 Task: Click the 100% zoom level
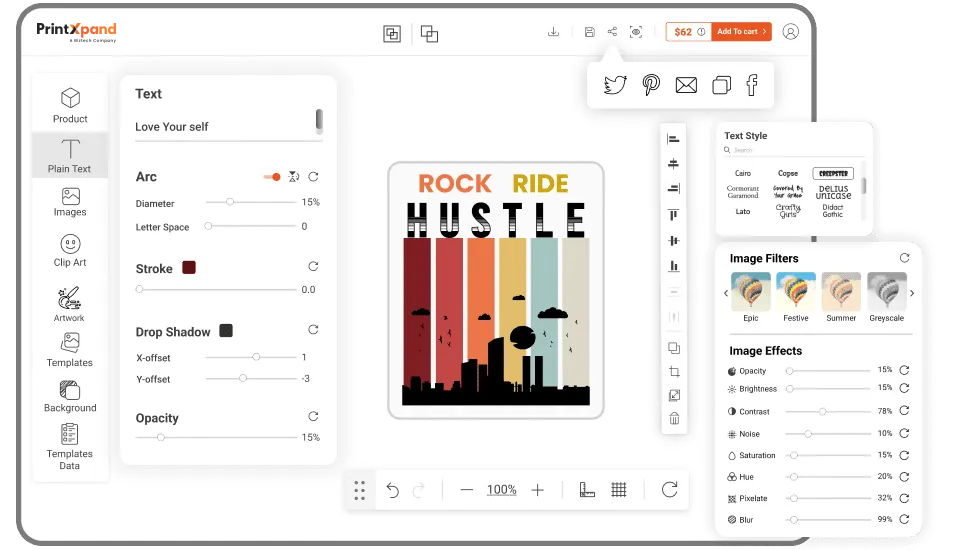[x=502, y=490]
